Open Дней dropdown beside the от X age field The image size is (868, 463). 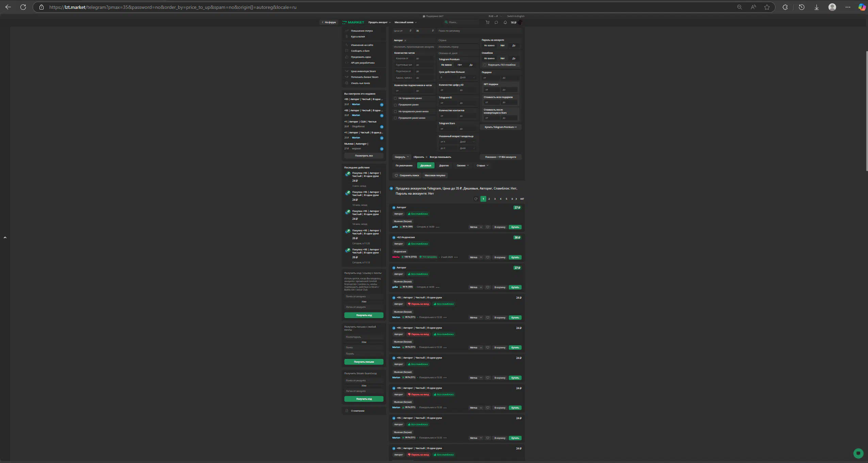[467, 142]
